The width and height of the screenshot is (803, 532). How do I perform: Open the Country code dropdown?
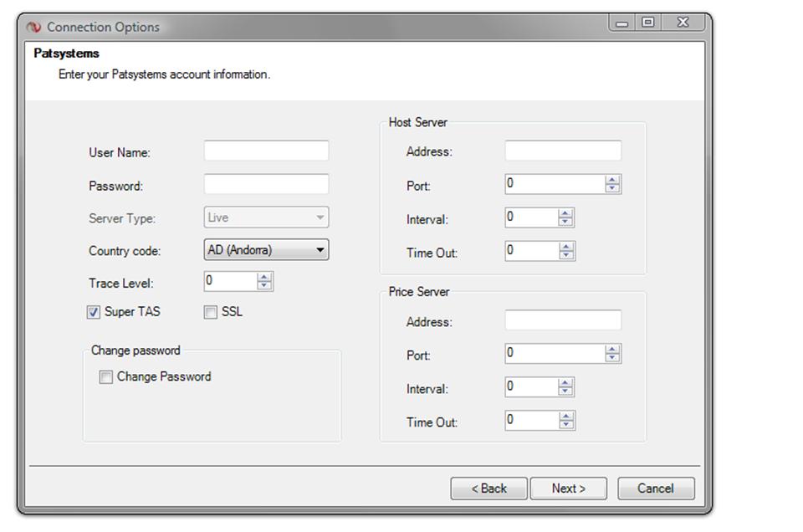266,250
